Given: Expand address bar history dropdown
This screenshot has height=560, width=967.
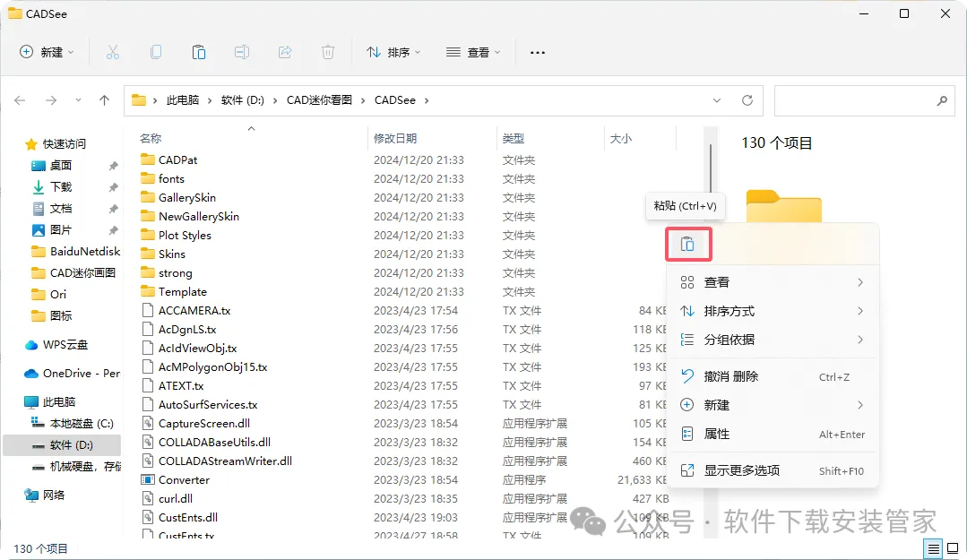Looking at the screenshot, I should 717,100.
